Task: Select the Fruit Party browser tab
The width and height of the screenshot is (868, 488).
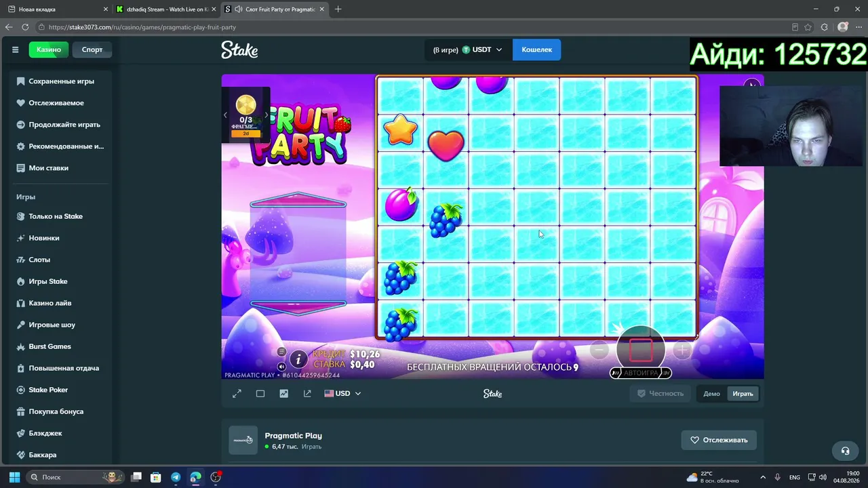Action: point(274,9)
